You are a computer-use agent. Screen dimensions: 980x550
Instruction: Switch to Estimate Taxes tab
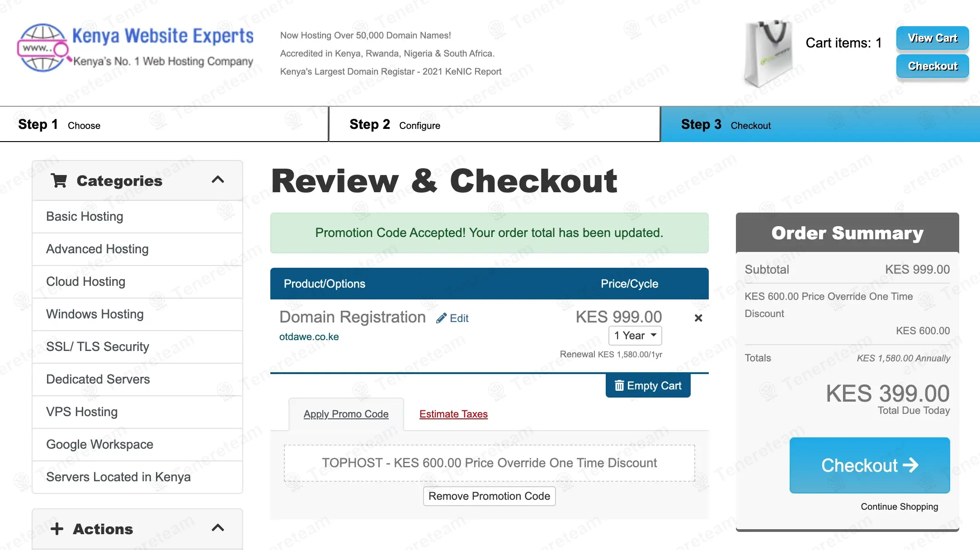(x=453, y=414)
